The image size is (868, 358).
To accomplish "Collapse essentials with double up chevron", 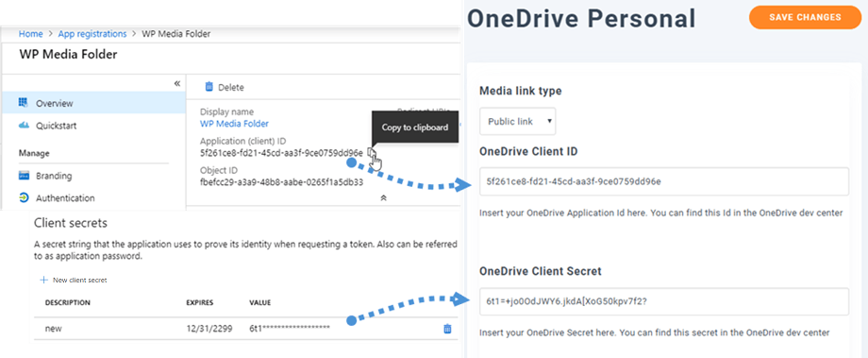I will [383, 197].
